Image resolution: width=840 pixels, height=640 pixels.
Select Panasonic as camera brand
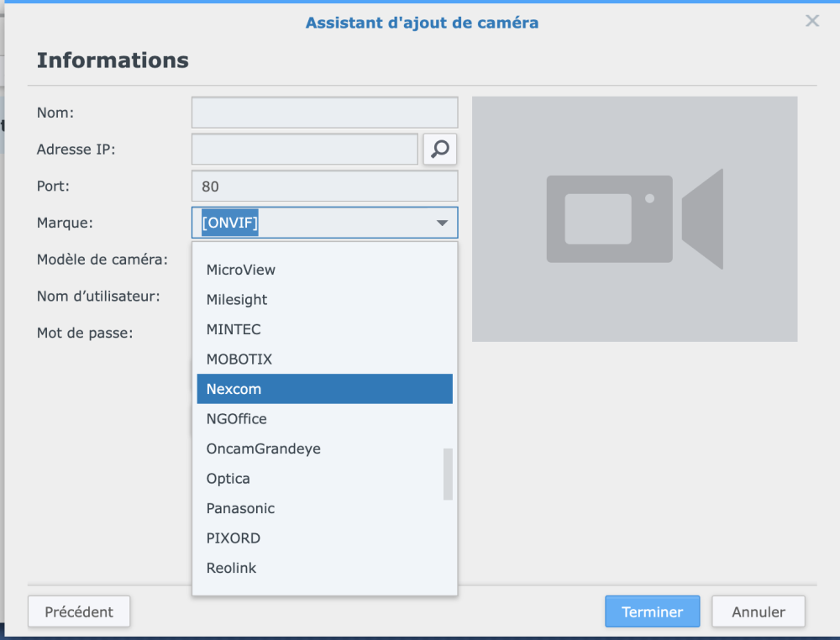click(x=240, y=508)
